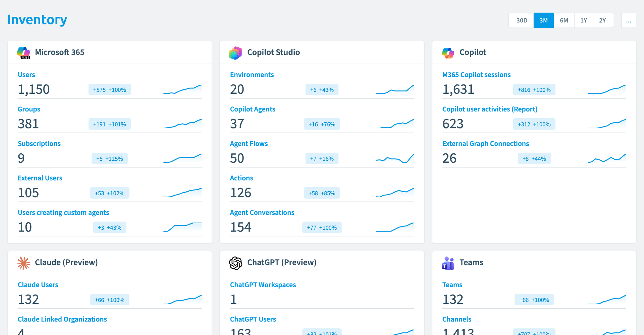Click the Agent Flows sparkline chart

pyautogui.click(x=395, y=158)
